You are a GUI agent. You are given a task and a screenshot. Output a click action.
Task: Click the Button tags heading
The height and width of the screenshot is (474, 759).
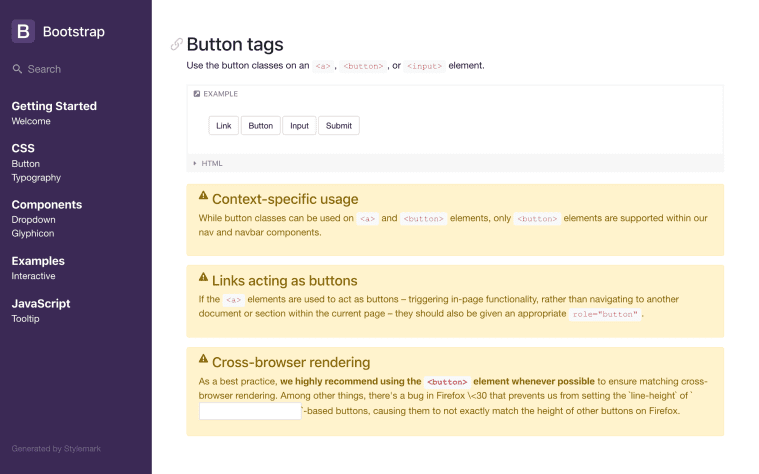pos(235,45)
